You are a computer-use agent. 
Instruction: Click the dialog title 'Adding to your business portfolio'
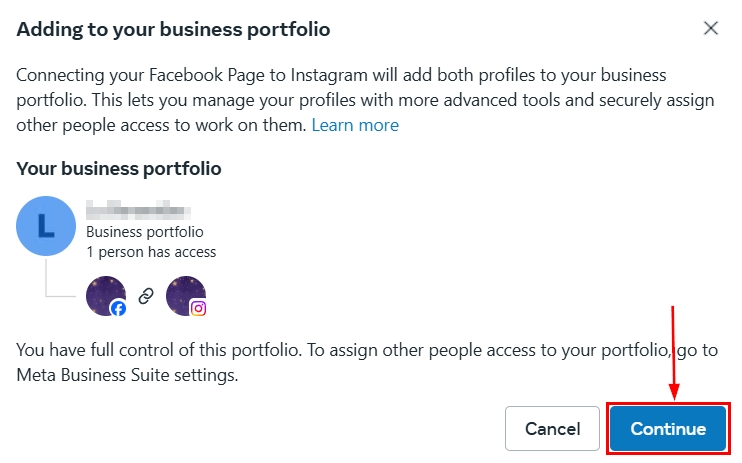click(x=173, y=29)
